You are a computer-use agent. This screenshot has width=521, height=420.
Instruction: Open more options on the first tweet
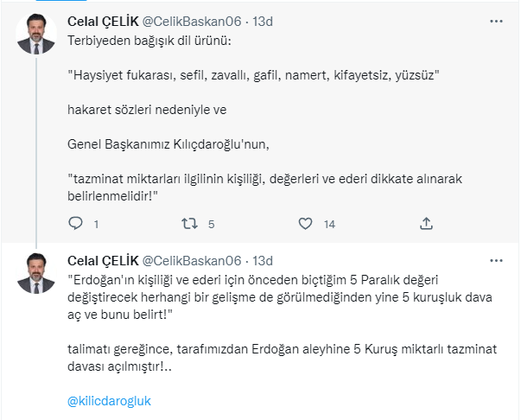495,20
